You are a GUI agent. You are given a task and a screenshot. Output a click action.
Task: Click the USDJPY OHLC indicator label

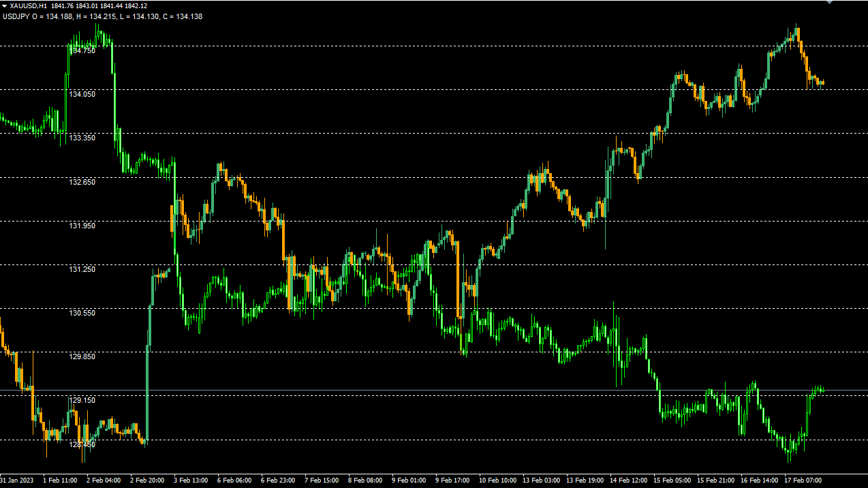coord(102,16)
